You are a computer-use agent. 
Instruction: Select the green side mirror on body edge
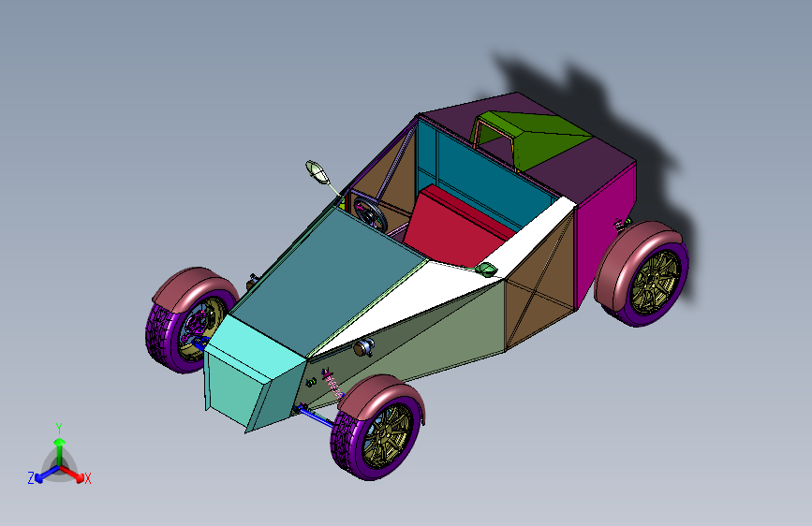[x=486, y=270]
